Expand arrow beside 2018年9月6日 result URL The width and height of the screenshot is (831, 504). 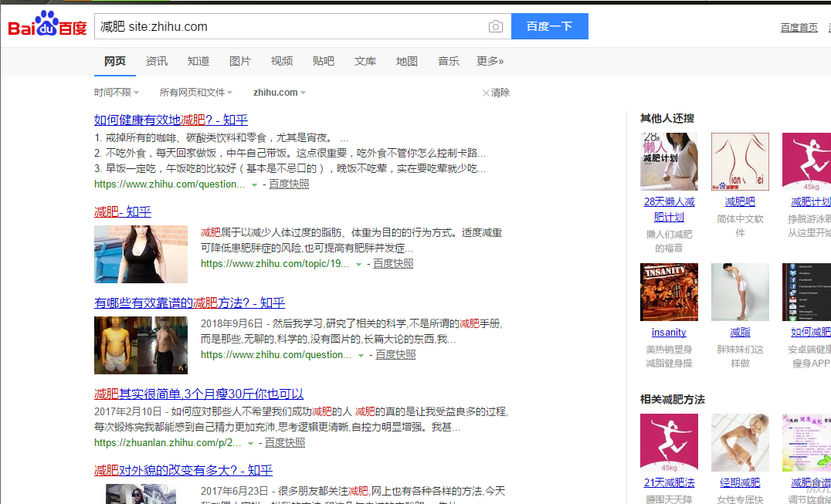pyautogui.click(x=361, y=355)
